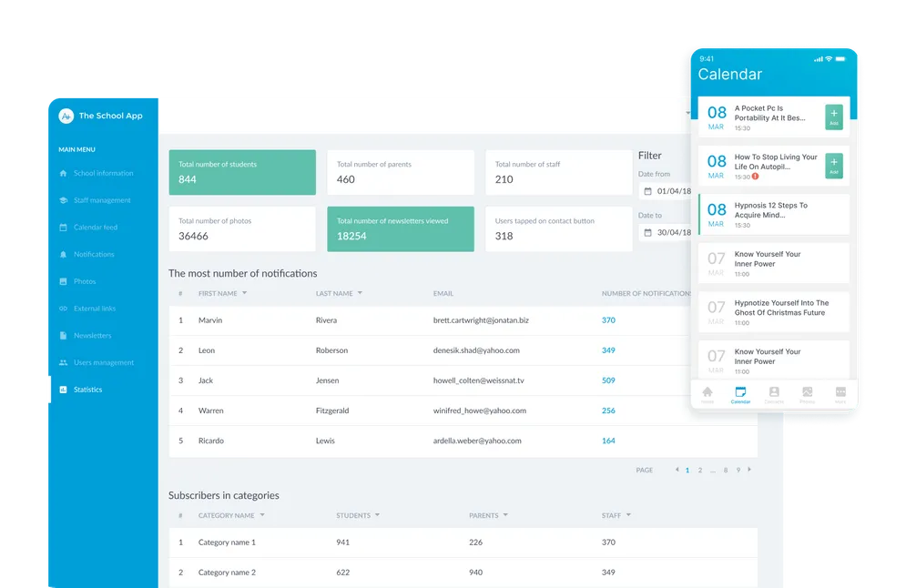Image resolution: width=906 pixels, height=588 pixels.
Task: Sort by Last Name column arrow
Action: coord(360,293)
